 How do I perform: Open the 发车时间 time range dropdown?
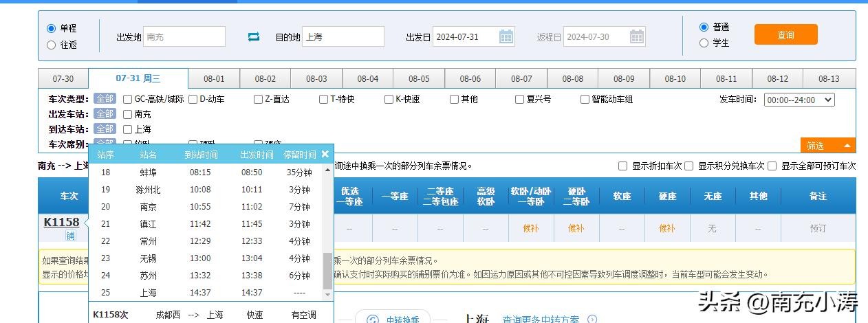799,100
